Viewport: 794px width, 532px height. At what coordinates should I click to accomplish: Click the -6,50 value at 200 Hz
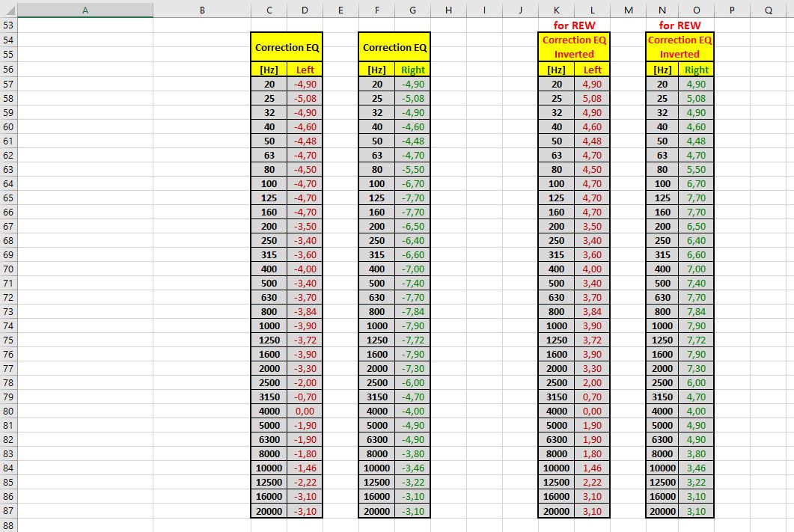412,226
